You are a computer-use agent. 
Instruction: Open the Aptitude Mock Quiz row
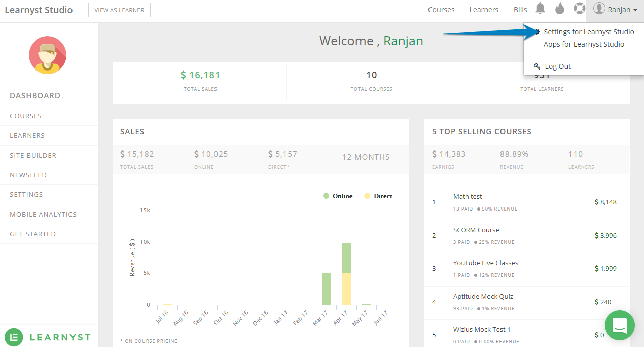click(x=527, y=302)
